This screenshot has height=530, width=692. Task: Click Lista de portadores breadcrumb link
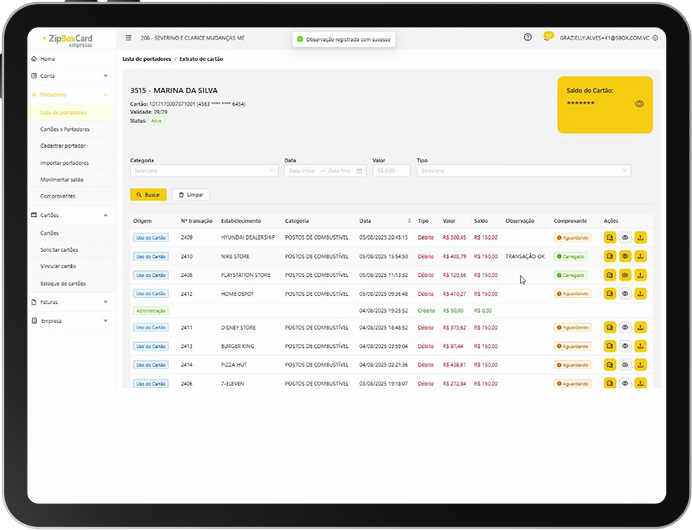tap(145, 60)
